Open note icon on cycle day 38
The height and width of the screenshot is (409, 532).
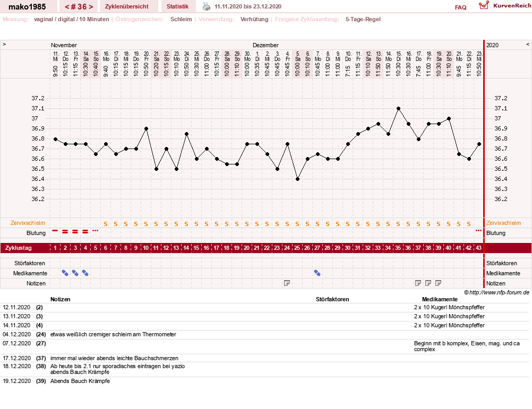click(x=428, y=283)
